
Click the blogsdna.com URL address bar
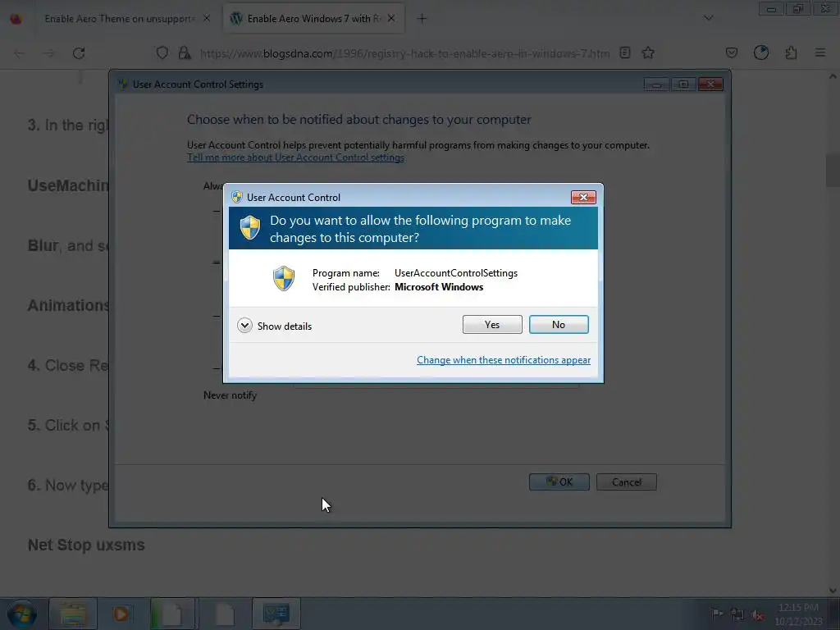tap(404, 53)
